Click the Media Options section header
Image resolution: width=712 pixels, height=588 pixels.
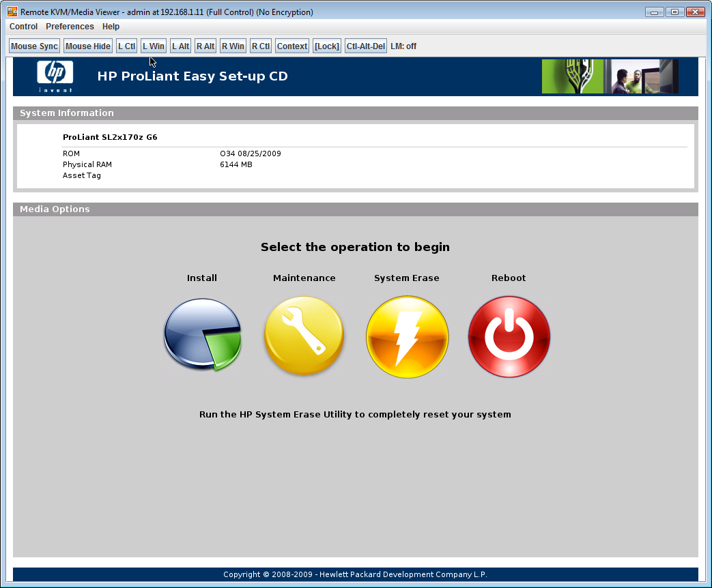(356, 209)
